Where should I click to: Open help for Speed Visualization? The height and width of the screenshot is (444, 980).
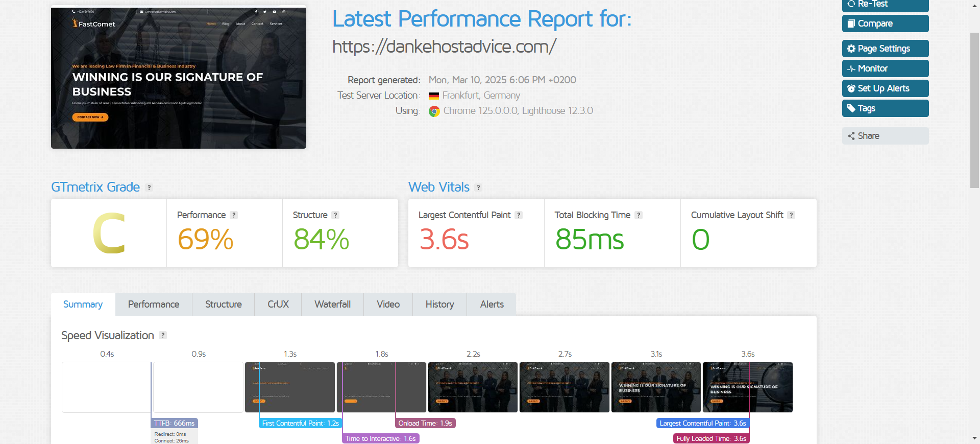tap(163, 335)
